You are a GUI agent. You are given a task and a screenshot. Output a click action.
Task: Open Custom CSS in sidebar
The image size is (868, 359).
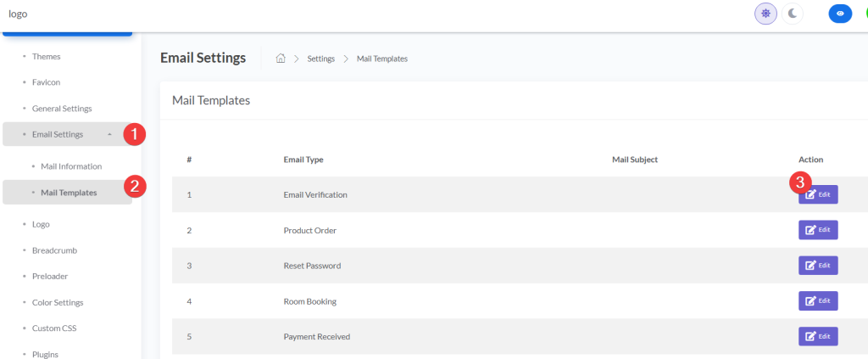[54, 328]
